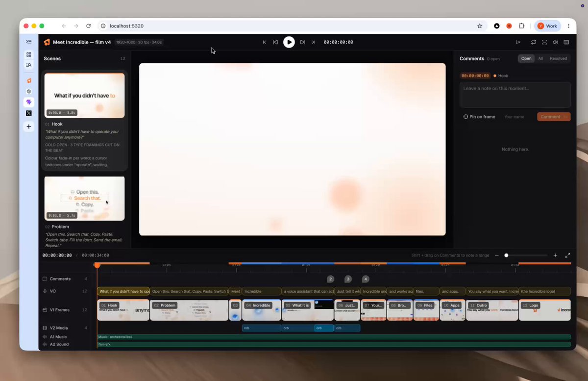The width and height of the screenshot is (588, 381).
Task: Enable Pin on frame option
Action: click(x=479, y=117)
